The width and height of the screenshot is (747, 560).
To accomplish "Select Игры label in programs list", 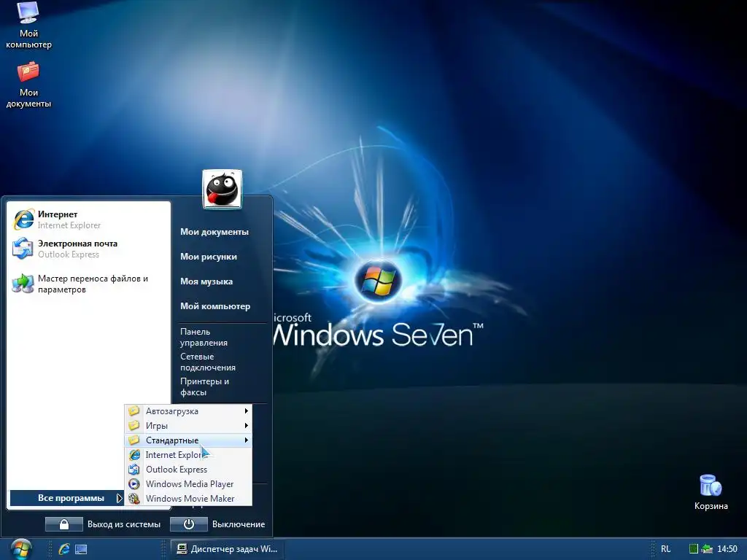I will (157, 426).
